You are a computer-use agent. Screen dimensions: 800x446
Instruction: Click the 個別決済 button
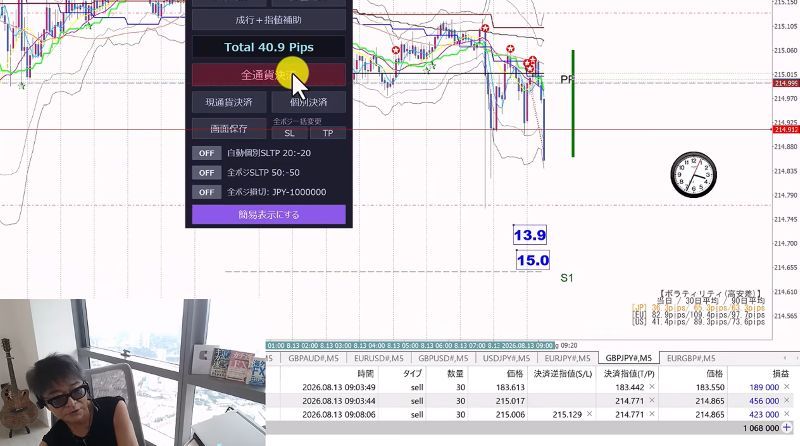309,102
